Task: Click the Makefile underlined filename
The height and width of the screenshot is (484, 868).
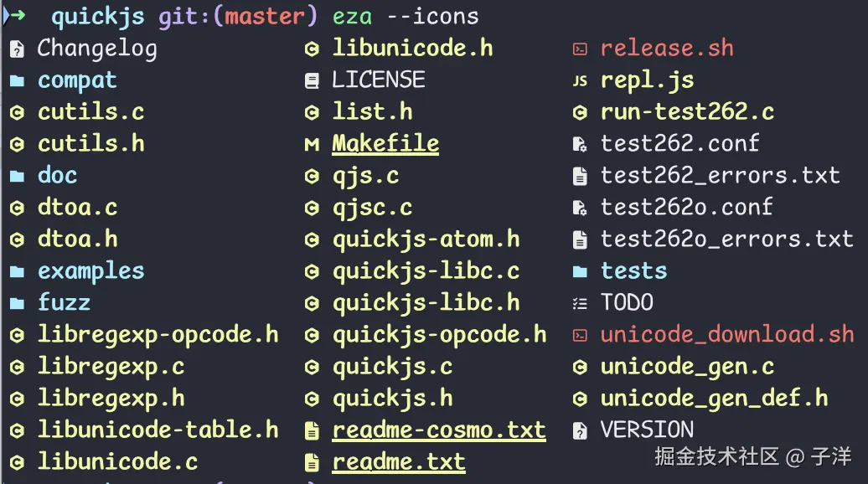Action: (385, 144)
